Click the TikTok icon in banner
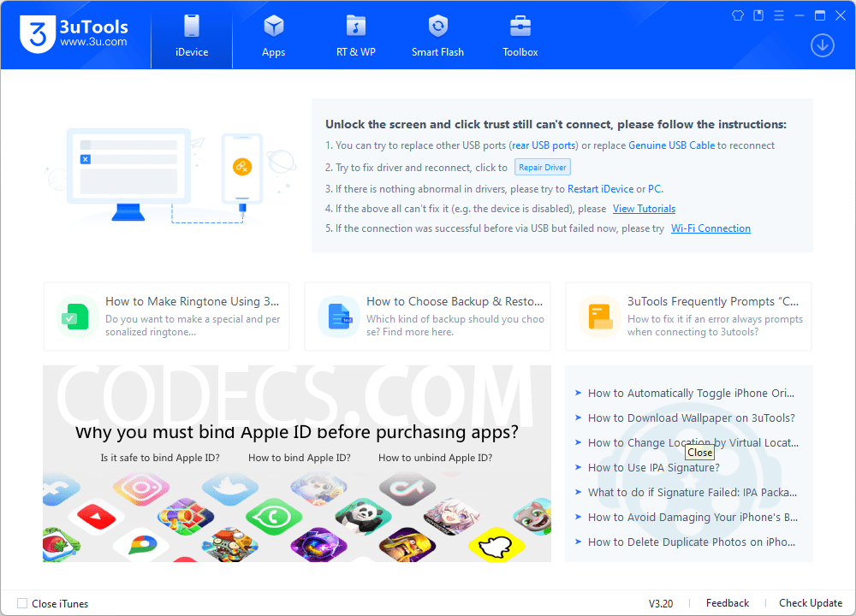Screen dimensions: 856x616 (407, 487)
